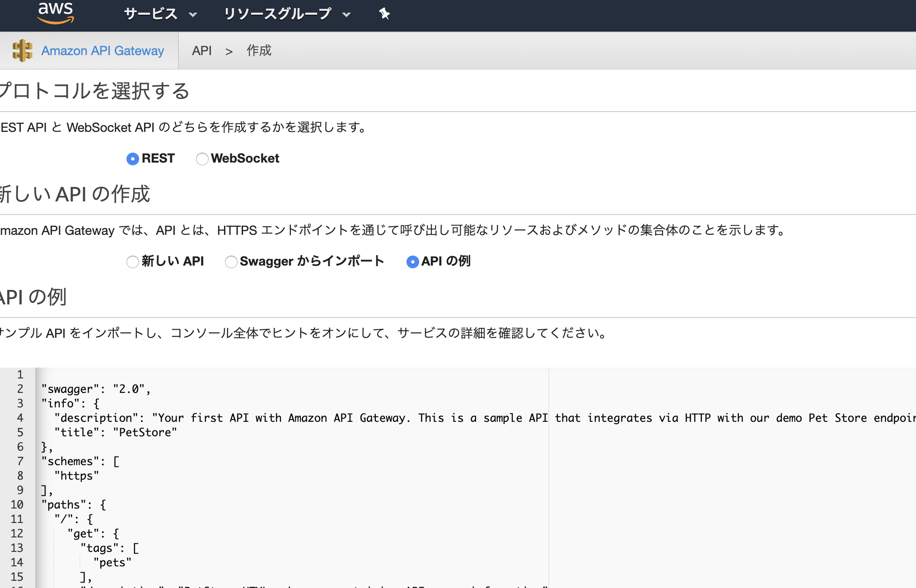
Task: Select the REST protocol radio button
Action: (x=132, y=159)
